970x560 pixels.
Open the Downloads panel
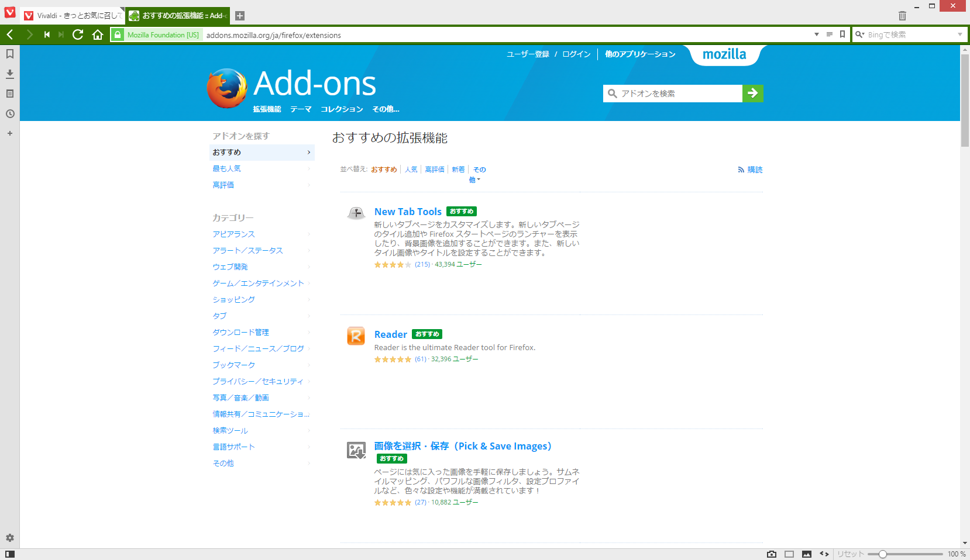[x=10, y=74]
